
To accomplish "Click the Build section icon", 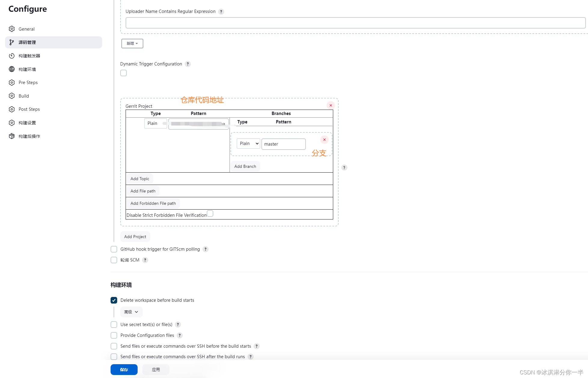I will coord(12,95).
